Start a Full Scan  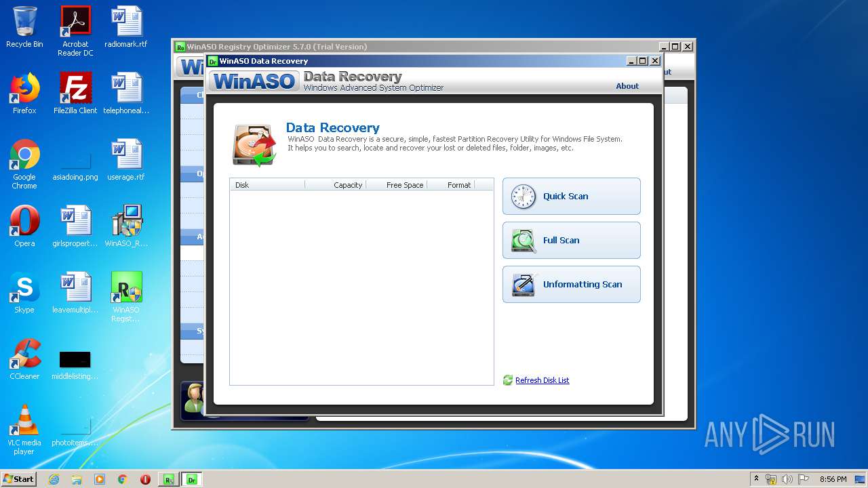coord(571,241)
